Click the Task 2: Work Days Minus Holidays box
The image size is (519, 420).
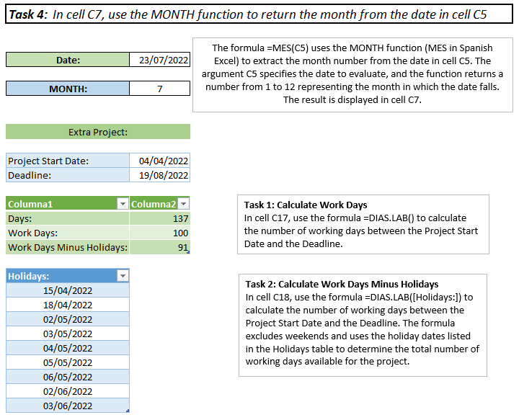click(x=363, y=325)
